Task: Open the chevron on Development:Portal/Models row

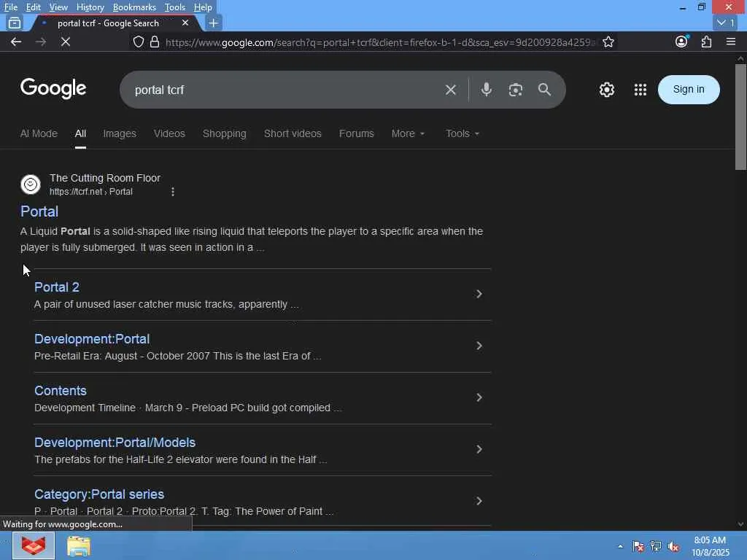Action: pyautogui.click(x=479, y=449)
